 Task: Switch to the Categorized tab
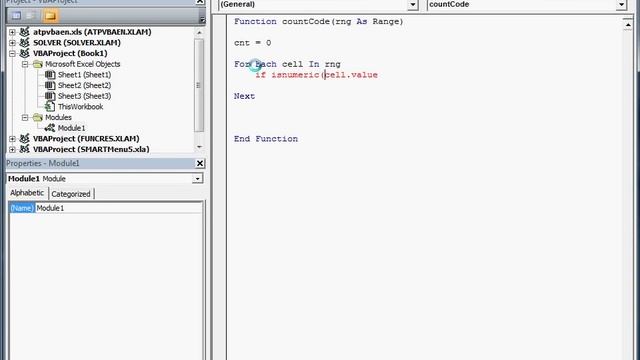(x=71, y=194)
